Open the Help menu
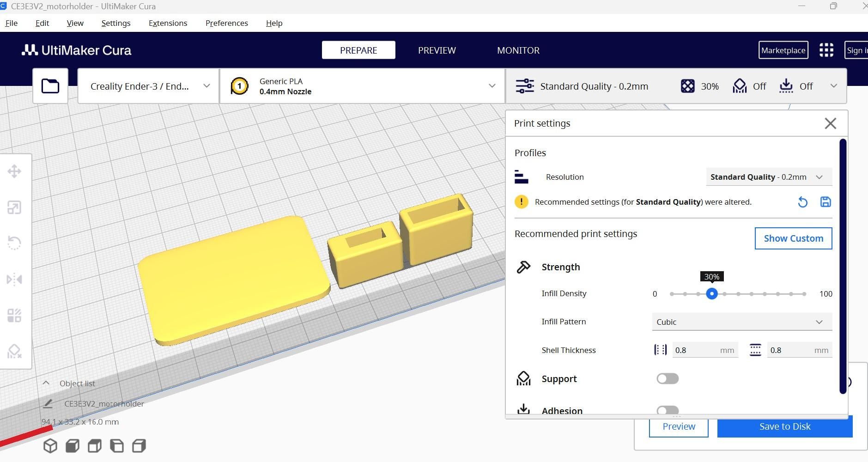The image size is (868, 462). coord(274,23)
